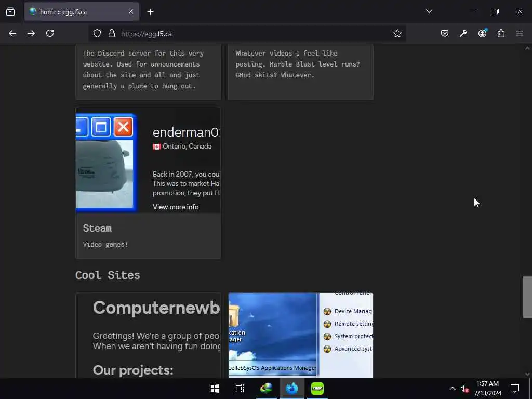Click the video channel description card
Image resolution: width=532 pixels, height=399 pixels.
click(301, 72)
